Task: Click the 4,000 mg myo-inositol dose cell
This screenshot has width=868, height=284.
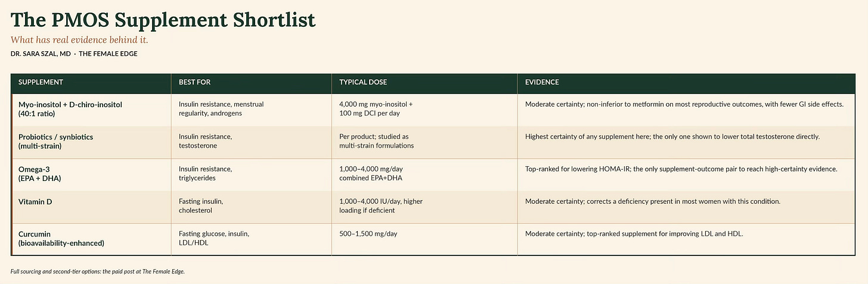Action: 376,109
